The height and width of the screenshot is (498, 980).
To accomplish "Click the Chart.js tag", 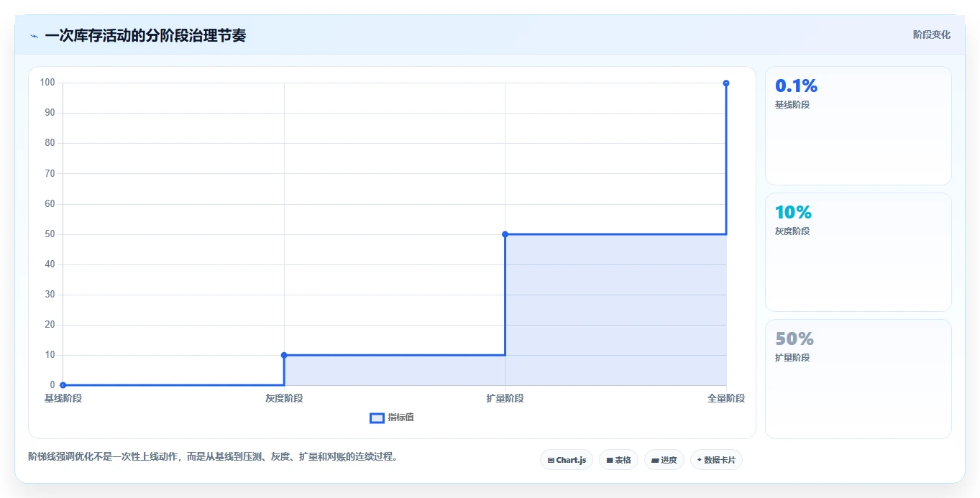I will pyautogui.click(x=567, y=460).
